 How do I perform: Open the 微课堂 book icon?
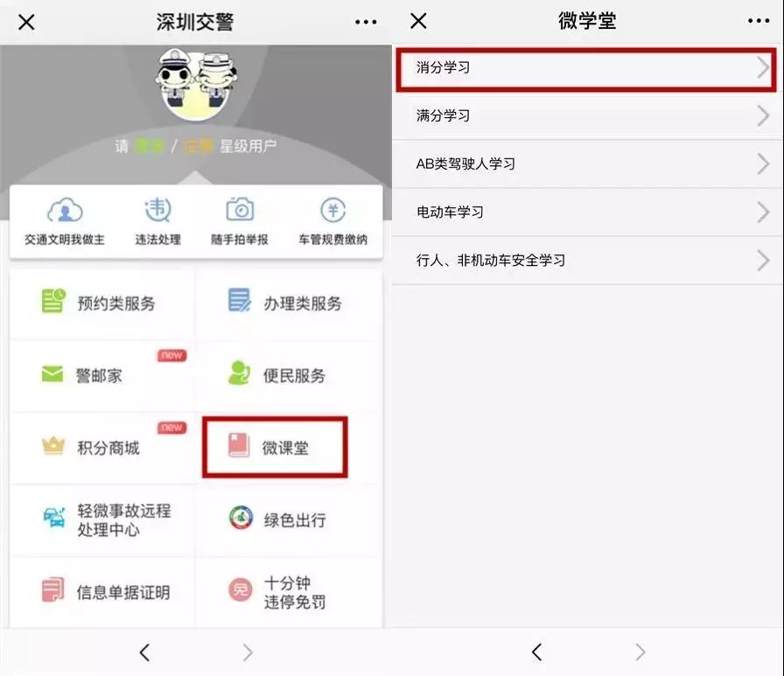pyautogui.click(x=239, y=445)
